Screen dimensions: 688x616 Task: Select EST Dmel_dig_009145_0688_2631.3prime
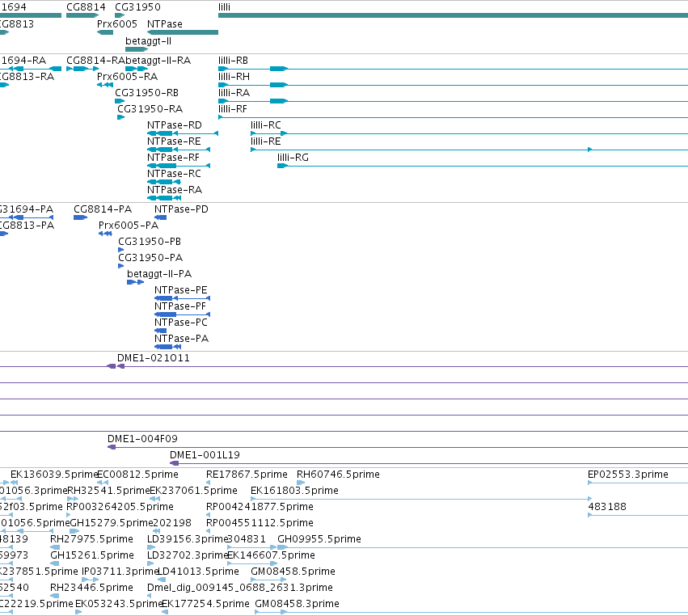(240, 588)
